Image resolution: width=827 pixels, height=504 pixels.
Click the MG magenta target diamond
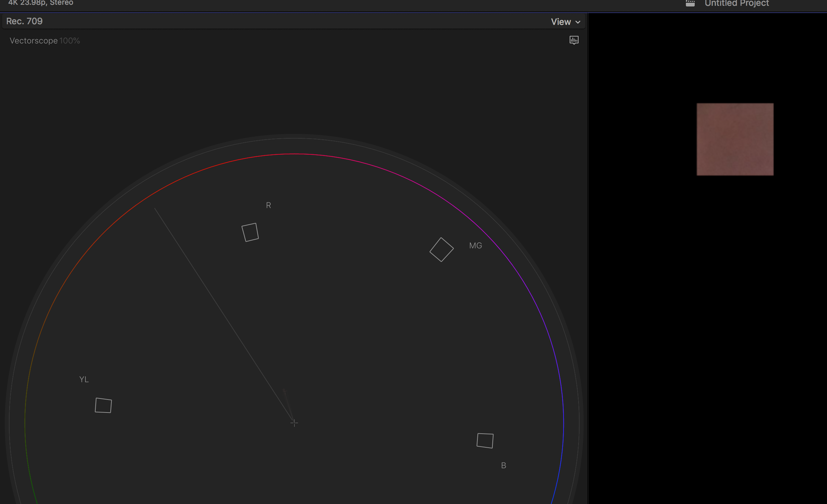tap(442, 250)
